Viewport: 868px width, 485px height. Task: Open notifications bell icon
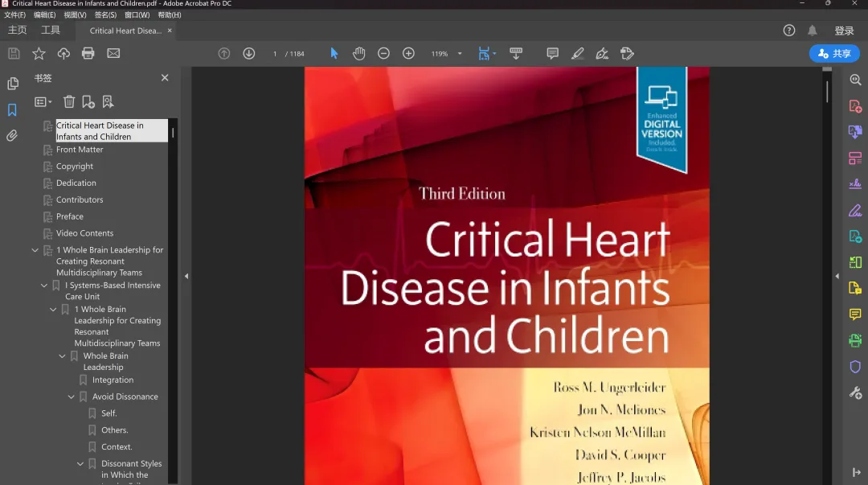coord(812,31)
